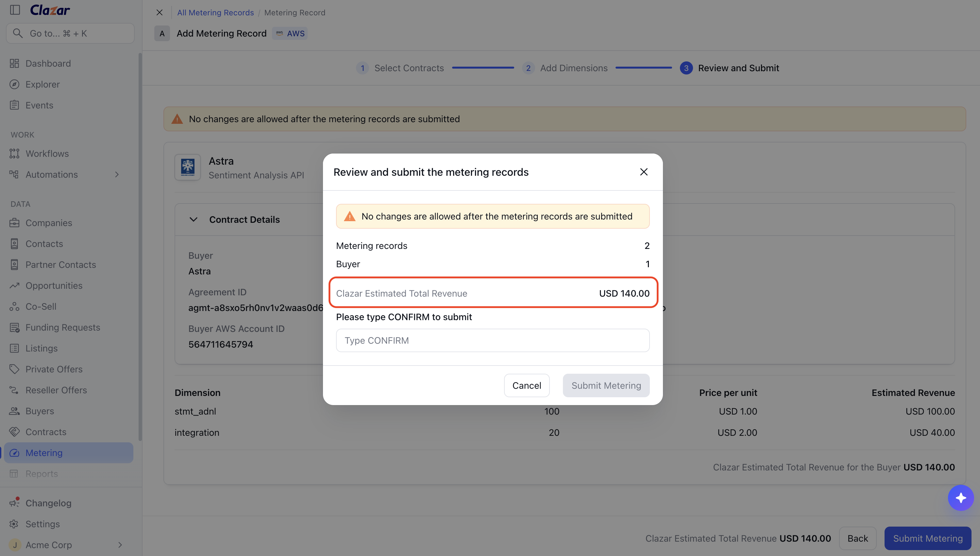Launch the AI assistant sparkle button
Viewport: 980px width, 556px height.
(960, 498)
